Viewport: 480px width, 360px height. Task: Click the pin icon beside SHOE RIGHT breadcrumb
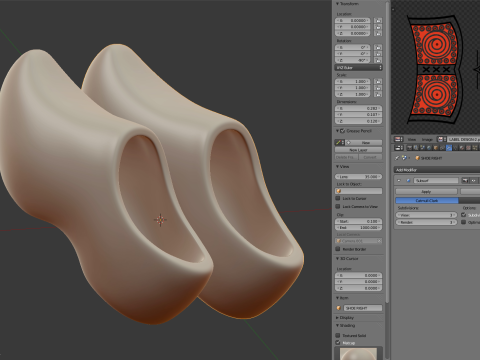397,158
